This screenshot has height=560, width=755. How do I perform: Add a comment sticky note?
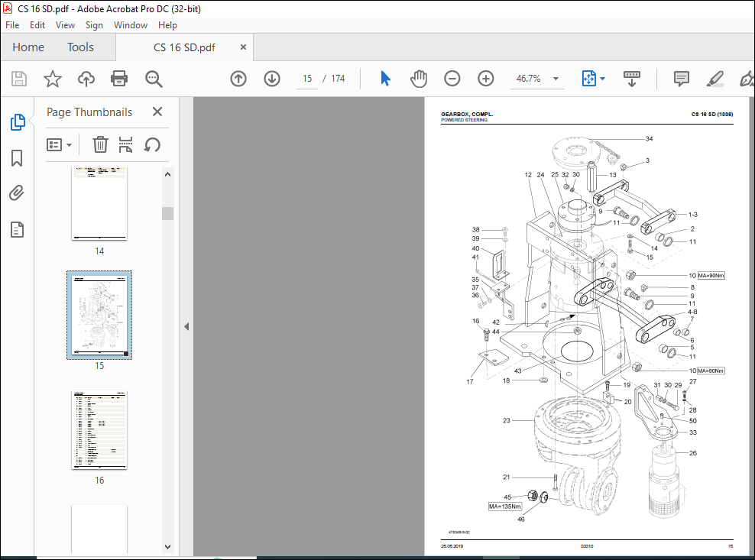(x=682, y=79)
